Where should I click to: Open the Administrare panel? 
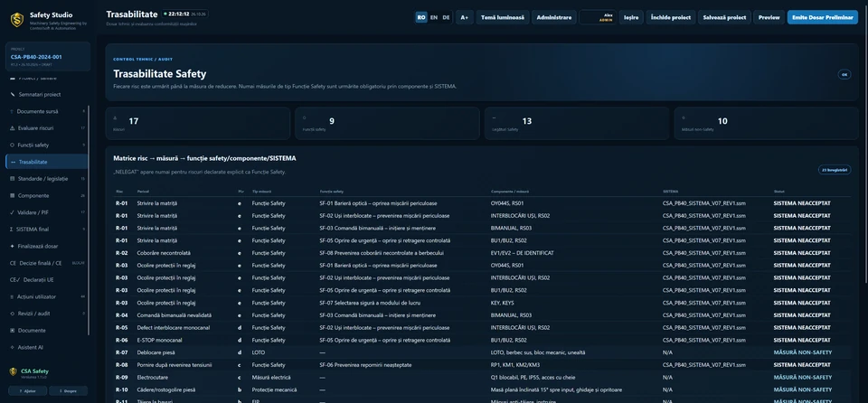pos(554,17)
